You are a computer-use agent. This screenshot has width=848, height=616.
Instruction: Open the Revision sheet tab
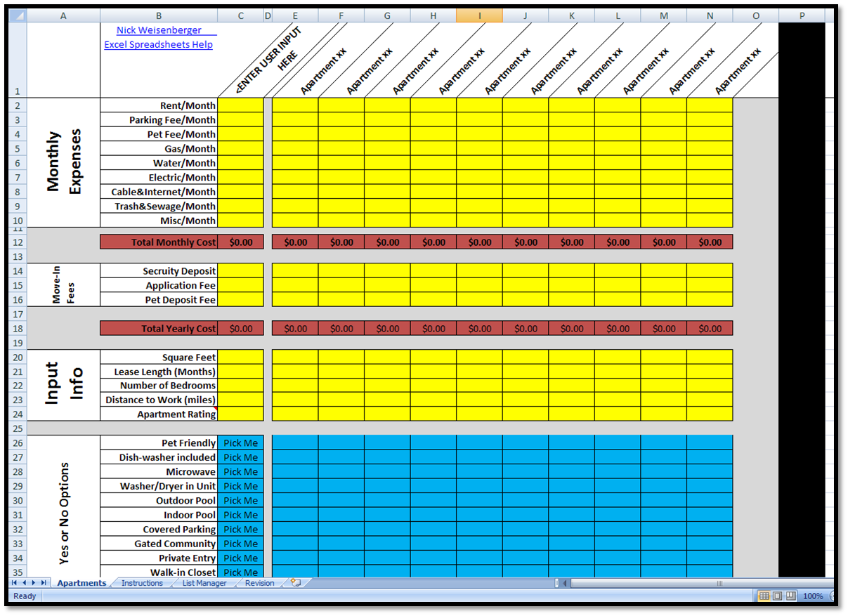[259, 583]
